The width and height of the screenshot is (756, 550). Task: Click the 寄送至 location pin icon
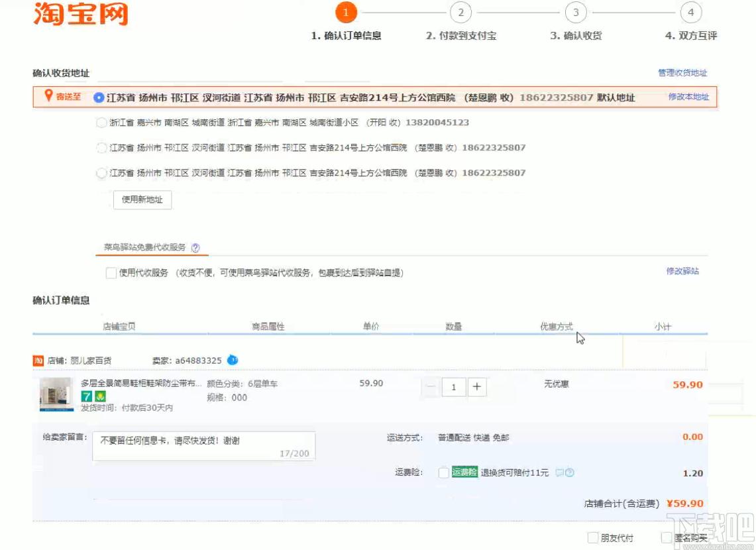[48, 95]
